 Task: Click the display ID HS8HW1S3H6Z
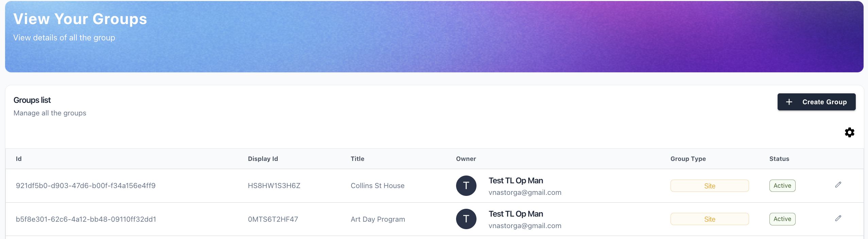[x=274, y=186]
